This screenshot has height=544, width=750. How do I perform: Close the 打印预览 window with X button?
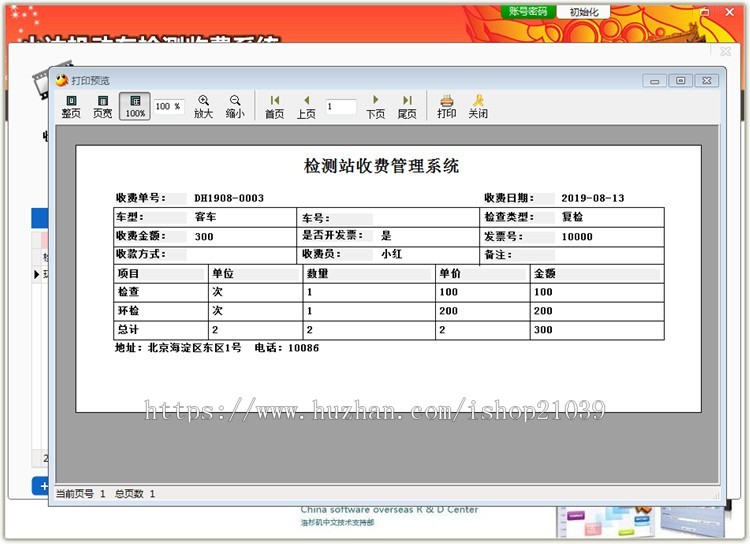pos(706,81)
